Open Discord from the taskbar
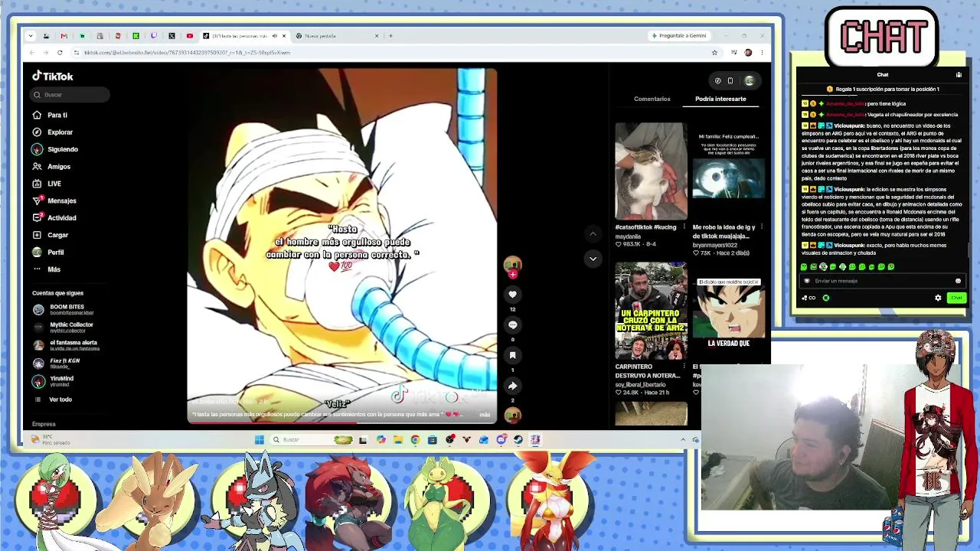The image size is (980, 551). coord(501,440)
